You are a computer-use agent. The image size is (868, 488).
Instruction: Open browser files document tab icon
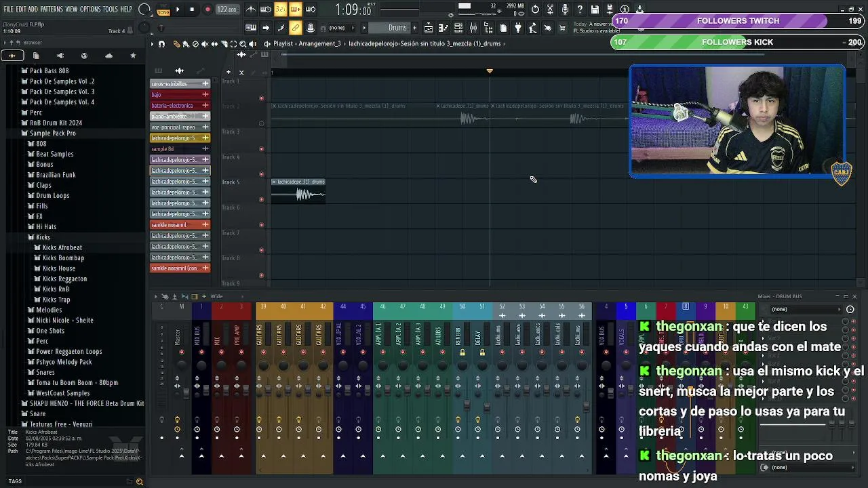[36, 56]
